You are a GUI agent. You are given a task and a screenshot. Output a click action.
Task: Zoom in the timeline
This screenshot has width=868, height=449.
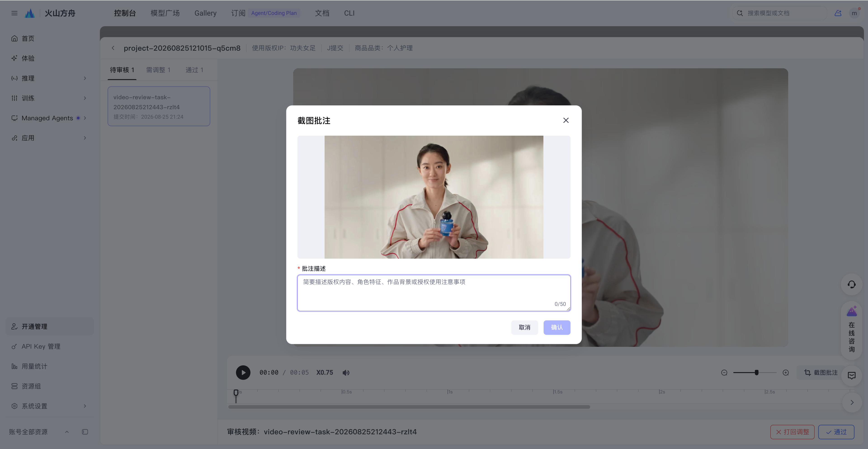[786, 373]
